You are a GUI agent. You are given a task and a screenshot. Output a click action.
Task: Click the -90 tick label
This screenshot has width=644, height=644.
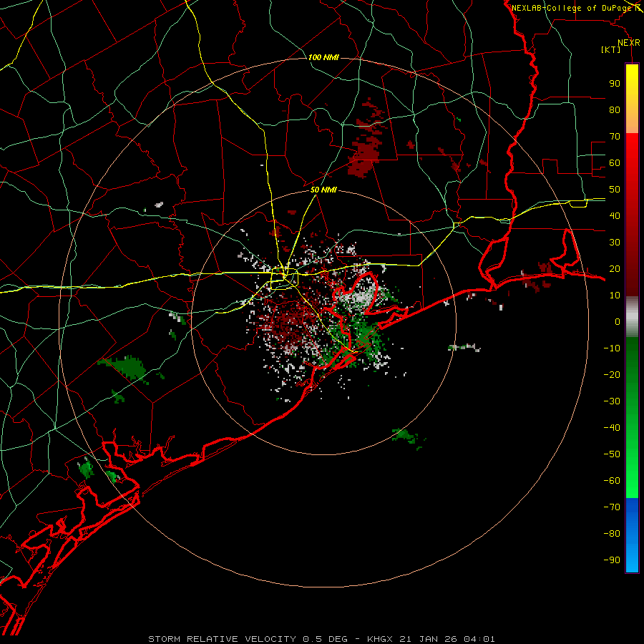point(612,560)
